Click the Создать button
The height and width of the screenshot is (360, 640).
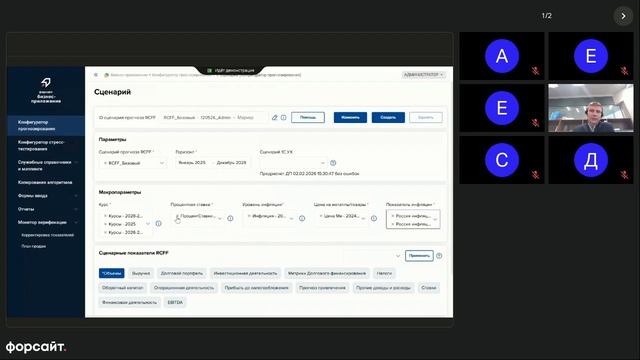point(388,118)
